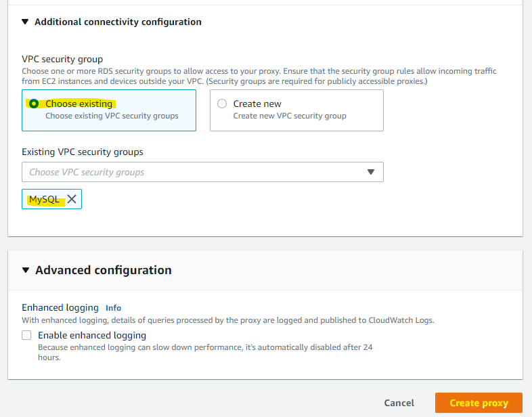Select the Create new radio button

(x=222, y=104)
